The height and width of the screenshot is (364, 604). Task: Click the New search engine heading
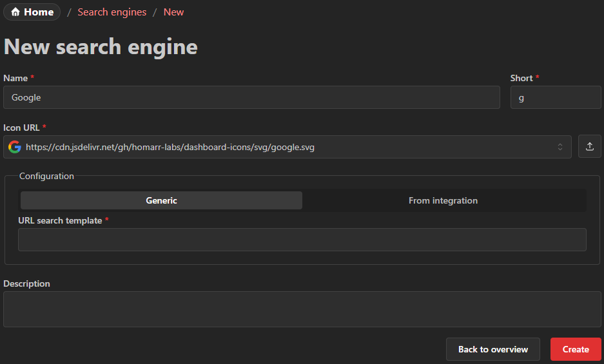(101, 47)
